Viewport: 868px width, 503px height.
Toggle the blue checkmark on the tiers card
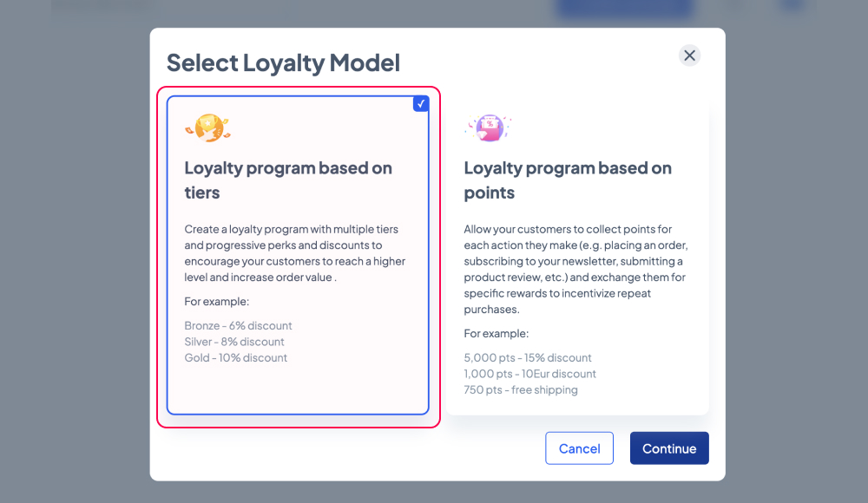tap(421, 103)
